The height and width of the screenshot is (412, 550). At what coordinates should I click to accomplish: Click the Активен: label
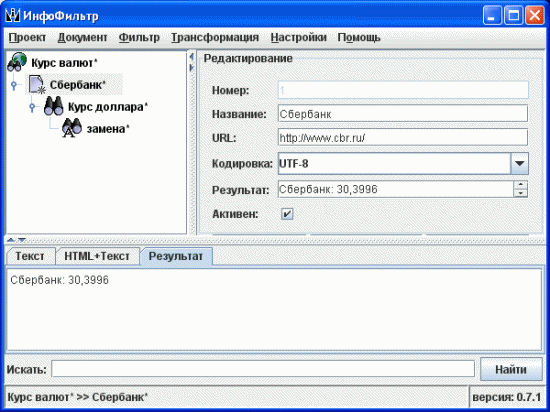(235, 214)
